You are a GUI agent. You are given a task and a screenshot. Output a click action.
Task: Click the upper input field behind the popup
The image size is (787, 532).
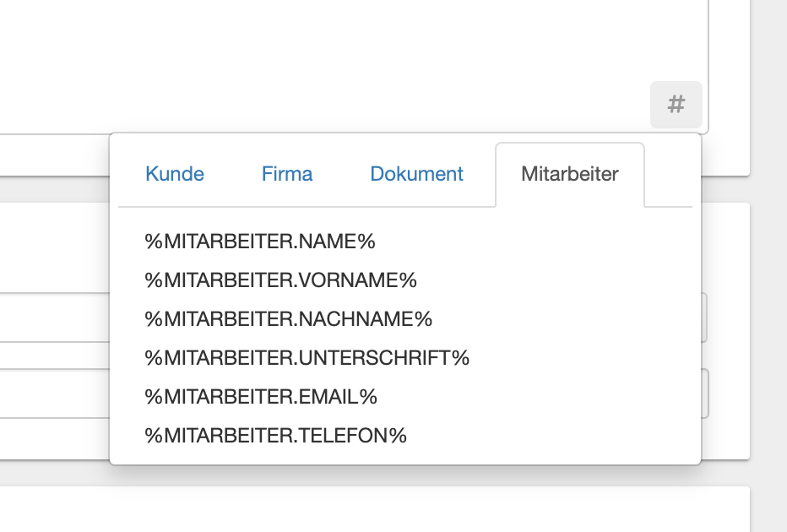click(54, 318)
